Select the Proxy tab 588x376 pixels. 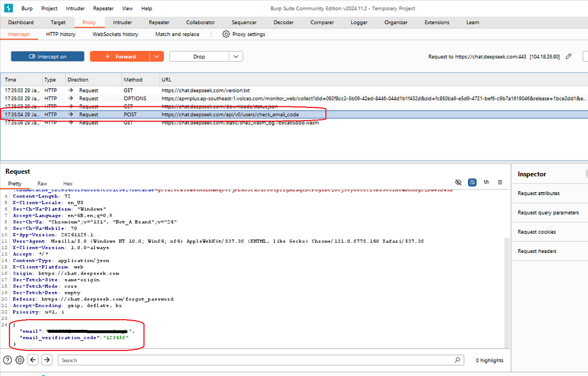pyautogui.click(x=89, y=22)
